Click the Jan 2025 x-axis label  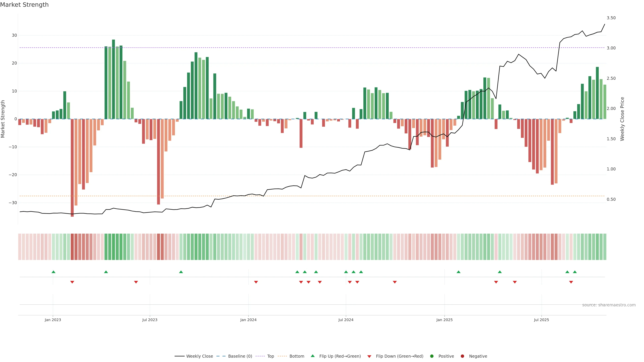click(444, 320)
